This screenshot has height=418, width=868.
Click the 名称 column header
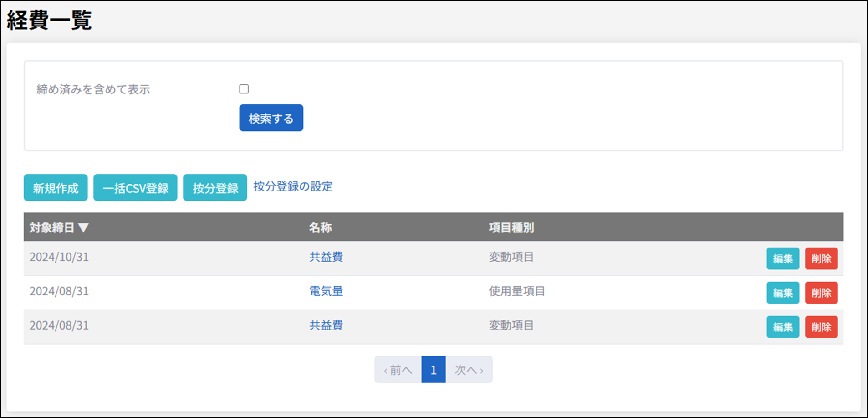click(320, 227)
